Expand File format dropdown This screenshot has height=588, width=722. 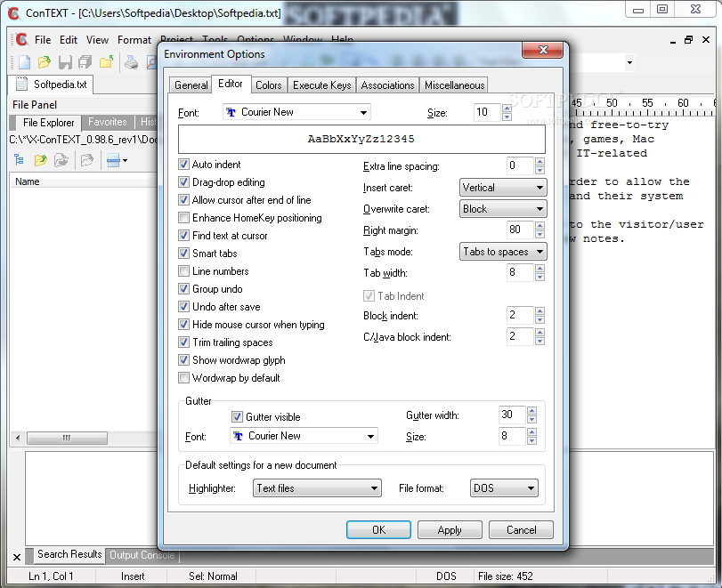(x=504, y=488)
